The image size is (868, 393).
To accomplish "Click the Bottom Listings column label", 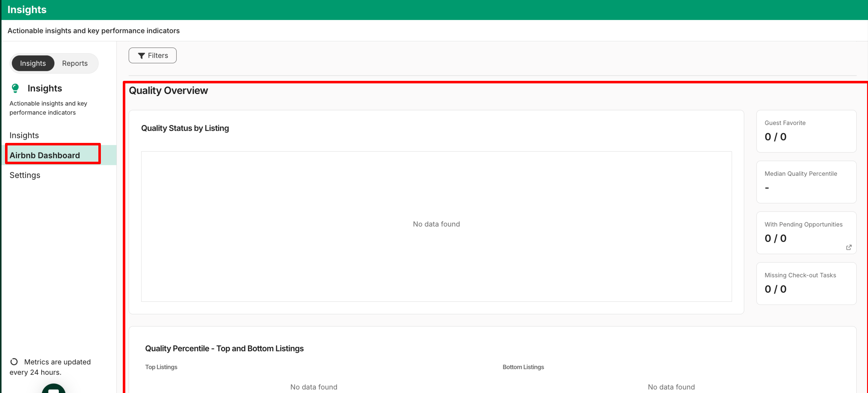I will pos(523,367).
